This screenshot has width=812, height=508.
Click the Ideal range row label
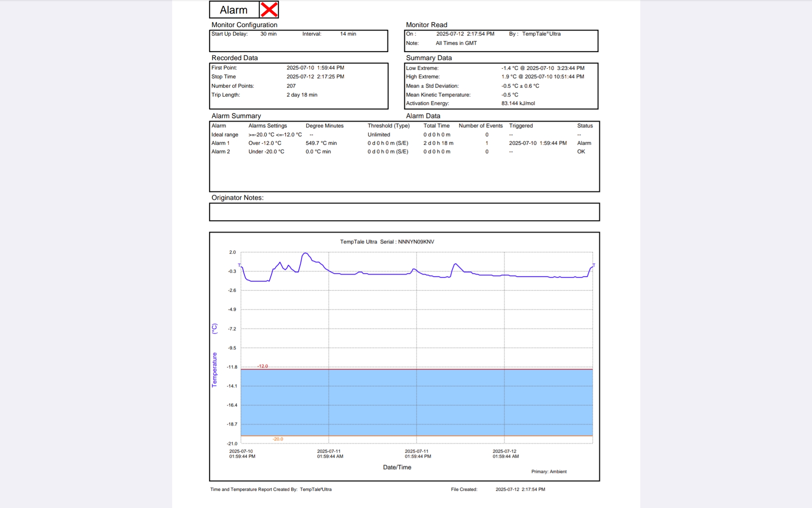pos(225,135)
